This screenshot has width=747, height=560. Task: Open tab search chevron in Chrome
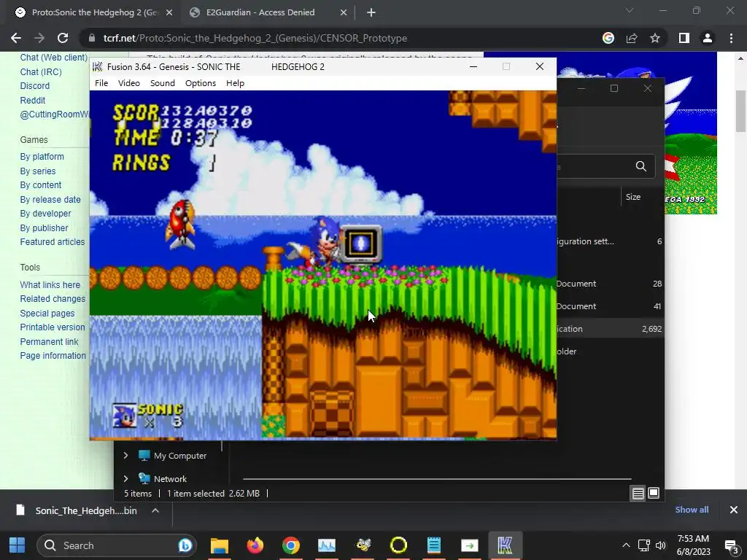630,10
